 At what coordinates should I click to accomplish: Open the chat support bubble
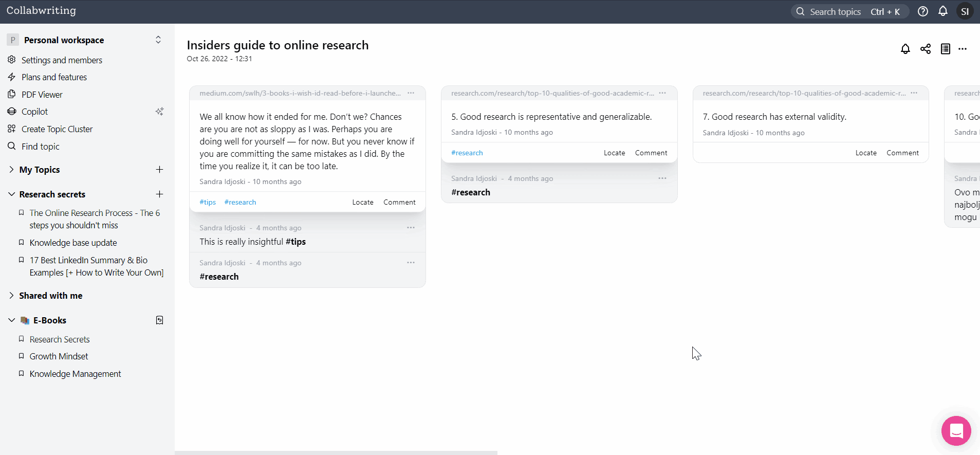[956, 430]
